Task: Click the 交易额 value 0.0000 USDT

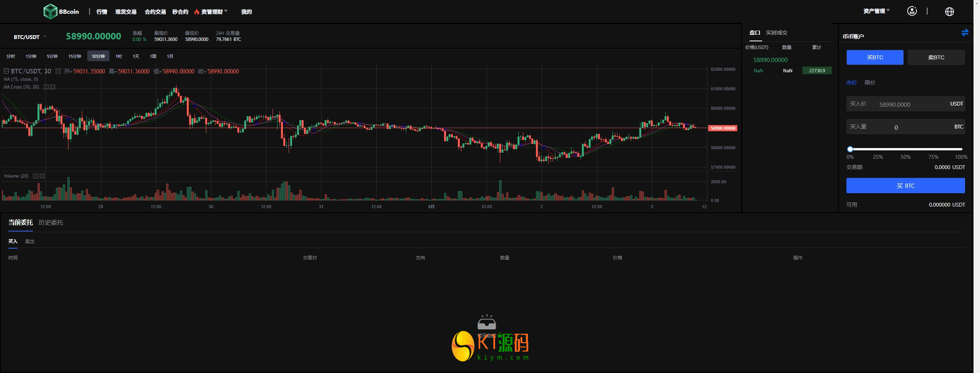Action: point(950,167)
